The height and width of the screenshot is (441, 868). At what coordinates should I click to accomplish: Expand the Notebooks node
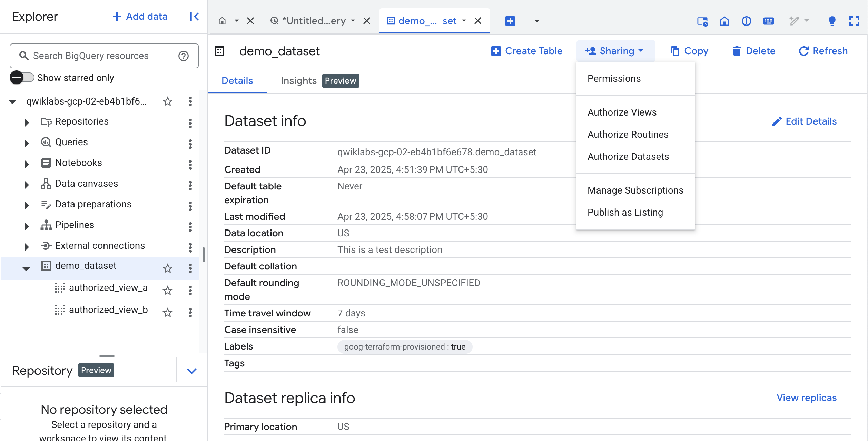pos(27,164)
